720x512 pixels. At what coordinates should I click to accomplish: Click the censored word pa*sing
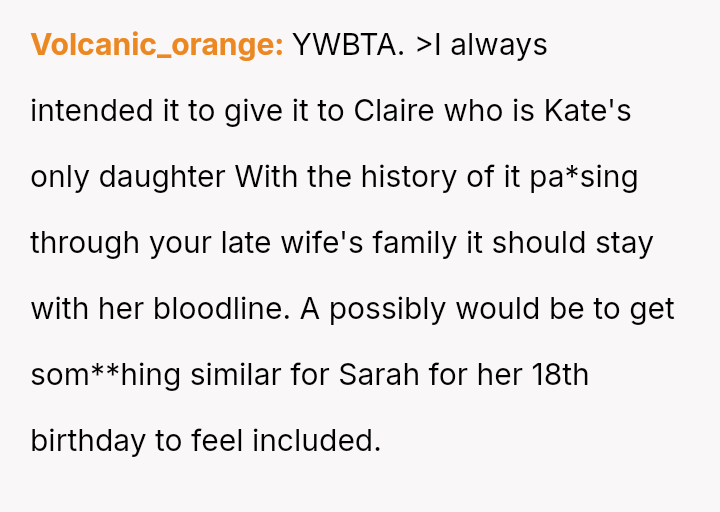[584, 177]
